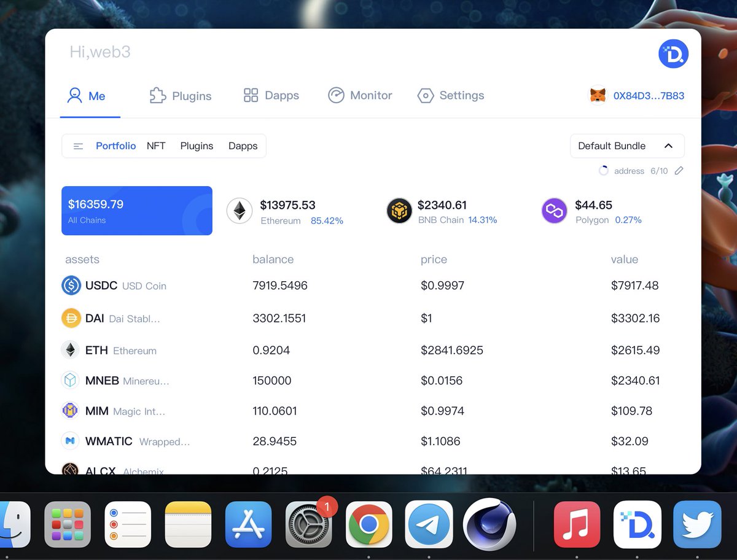This screenshot has height=560, width=737.
Task: Select the Plugins sub-tab
Action: pyautogui.click(x=197, y=146)
